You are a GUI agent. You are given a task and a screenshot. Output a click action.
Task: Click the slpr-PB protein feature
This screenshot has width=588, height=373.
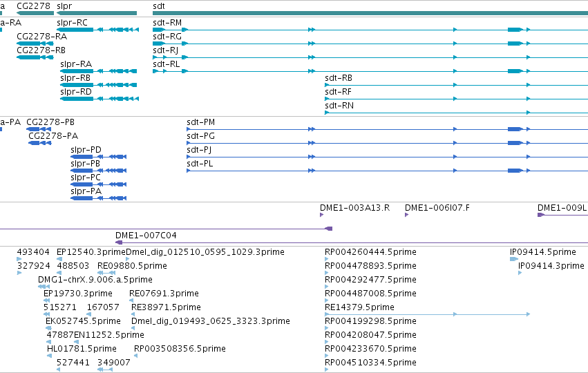pyautogui.click(x=99, y=171)
